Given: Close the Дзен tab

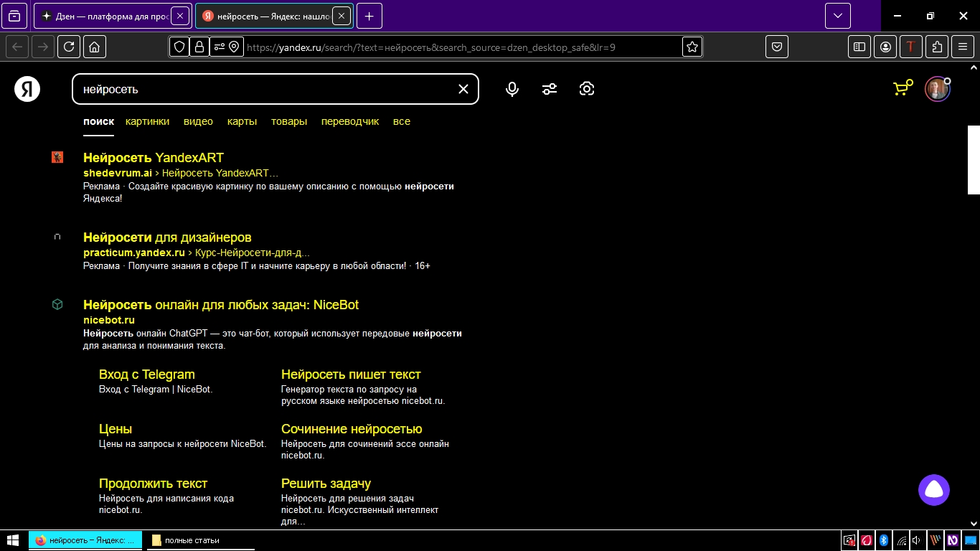Looking at the screenshot, I should pyautogui.click(x=180, y=16).
